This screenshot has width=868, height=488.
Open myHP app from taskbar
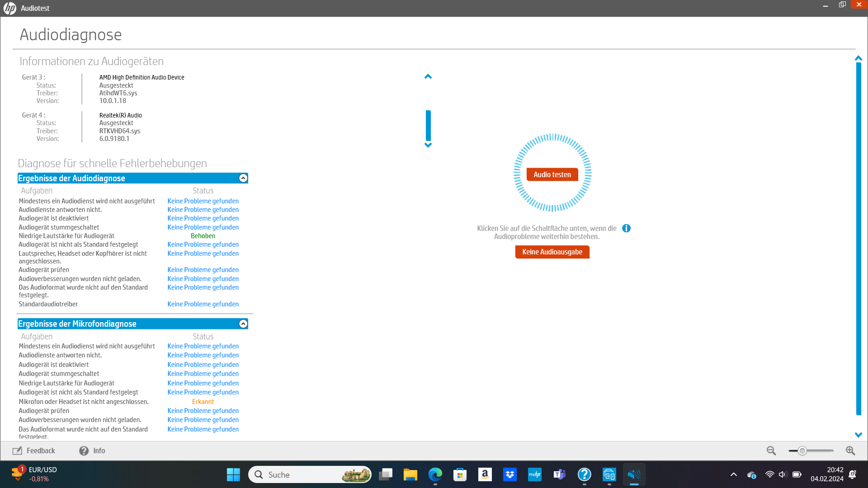535,474
